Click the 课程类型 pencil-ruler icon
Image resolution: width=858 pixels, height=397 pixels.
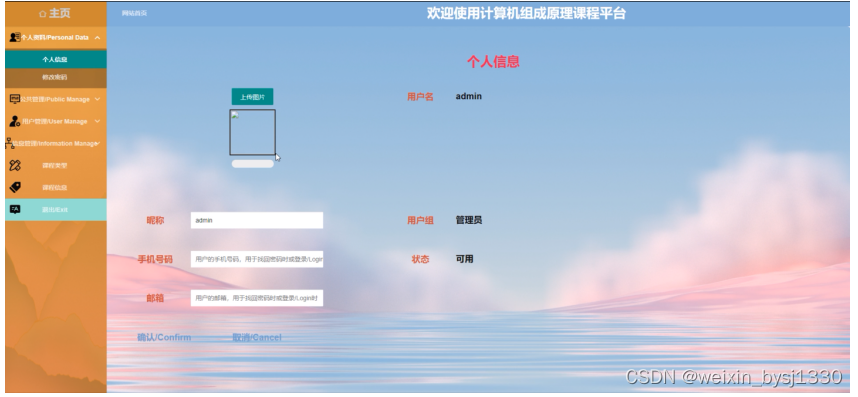[15, 165]
